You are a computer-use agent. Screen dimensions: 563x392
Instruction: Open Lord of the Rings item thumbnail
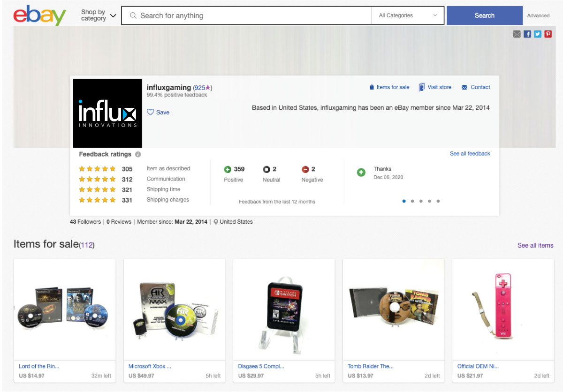pos(65,309)
